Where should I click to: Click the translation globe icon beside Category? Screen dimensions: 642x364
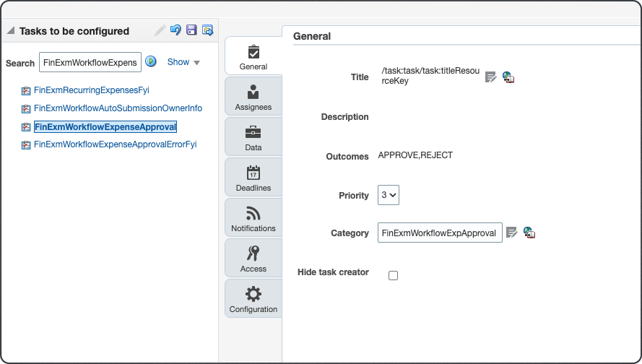click(529, 233)
